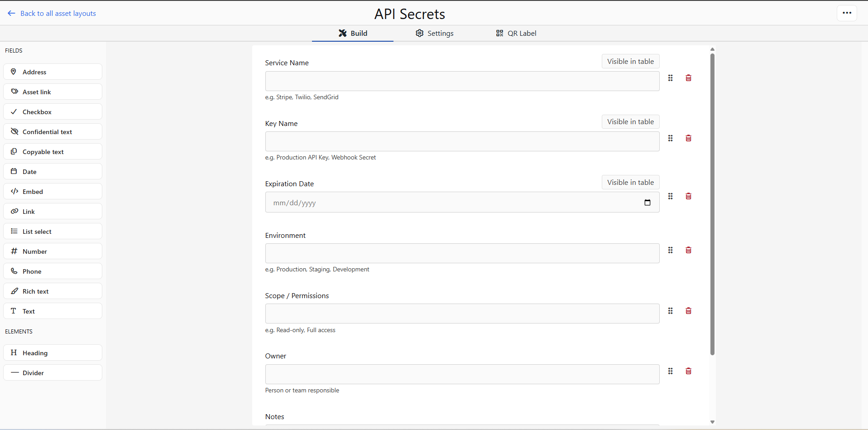Click the form's vertical scrollbar thumb
Viewport: 868px width, 430px height.
[x=712, y=204]
